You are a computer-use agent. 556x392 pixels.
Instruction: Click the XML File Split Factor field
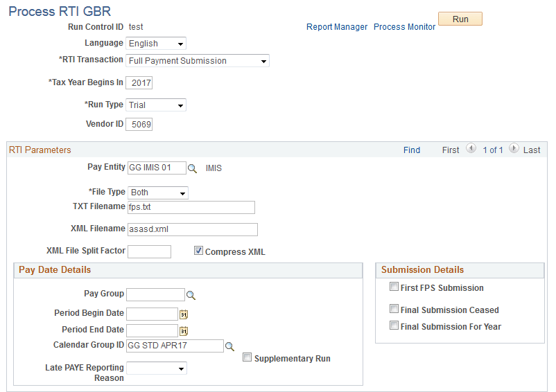pos(149,252)
